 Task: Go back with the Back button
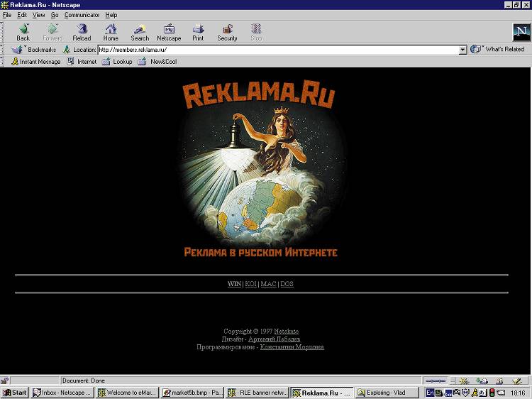pyautogui.click(x=23, y=32)
